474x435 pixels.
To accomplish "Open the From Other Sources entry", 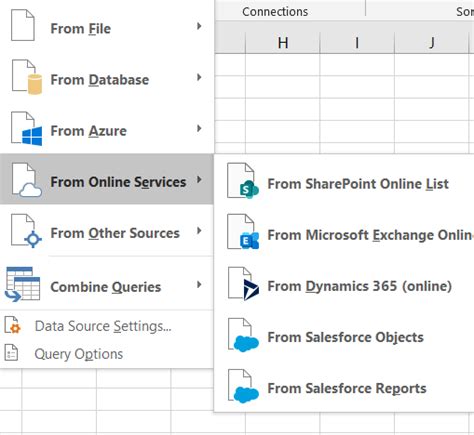I will pyautogui.click(x=107, y=231).
